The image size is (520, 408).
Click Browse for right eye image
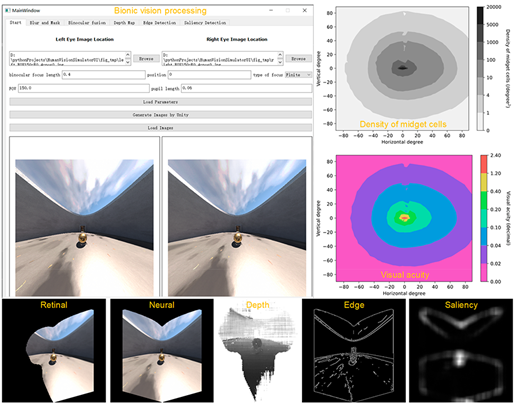point(298,59)
